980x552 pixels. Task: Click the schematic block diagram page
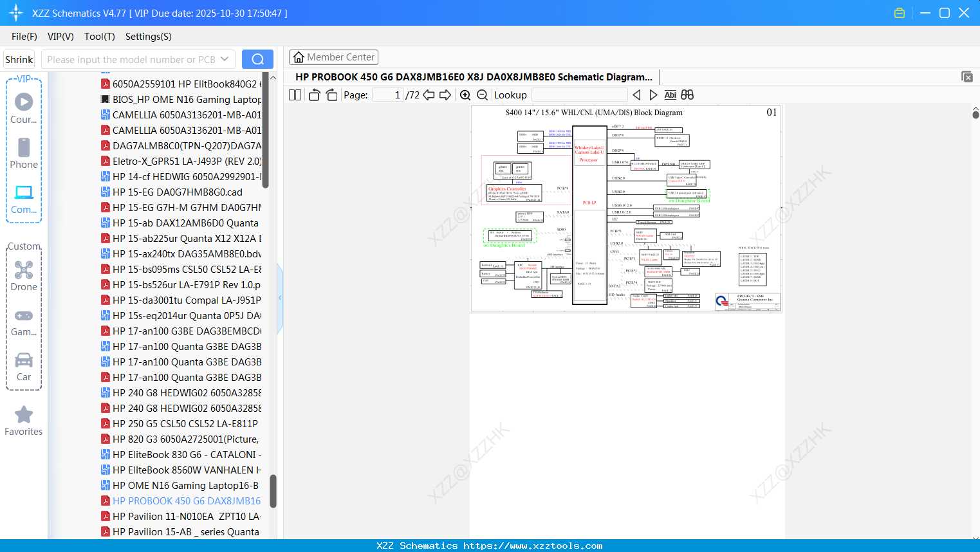tap(626, 208)
